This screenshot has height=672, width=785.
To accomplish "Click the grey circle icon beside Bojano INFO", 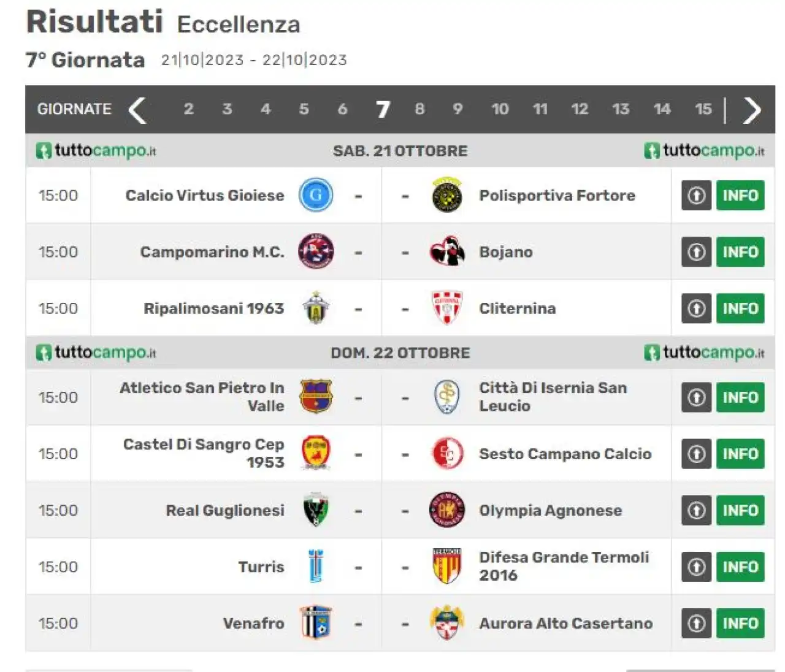I will [696, 251].
